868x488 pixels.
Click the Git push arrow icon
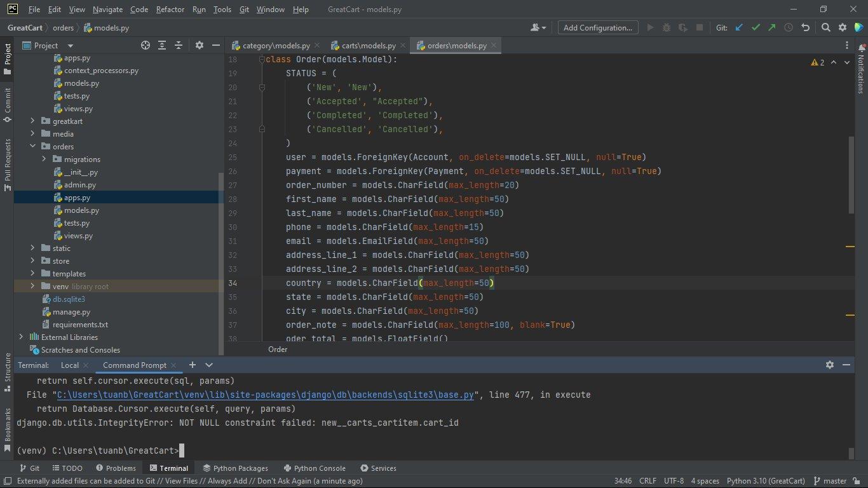(x=771, y=27)
